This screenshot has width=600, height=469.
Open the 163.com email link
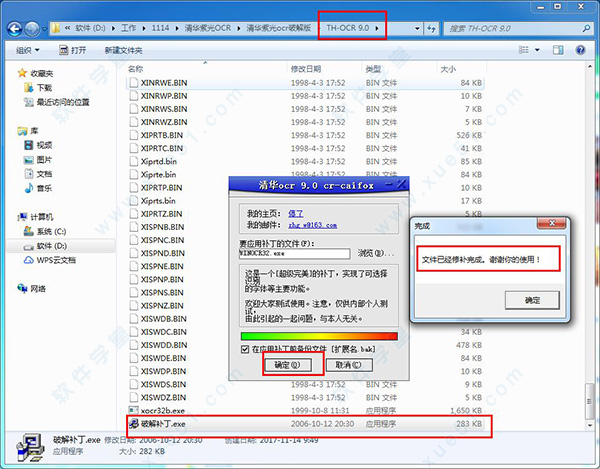[x=313, y=225]
